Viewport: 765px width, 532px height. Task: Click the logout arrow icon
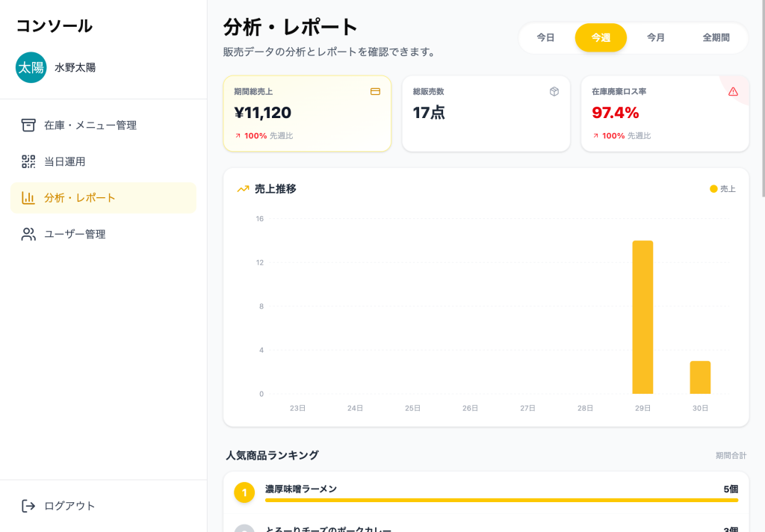point(28,506)
